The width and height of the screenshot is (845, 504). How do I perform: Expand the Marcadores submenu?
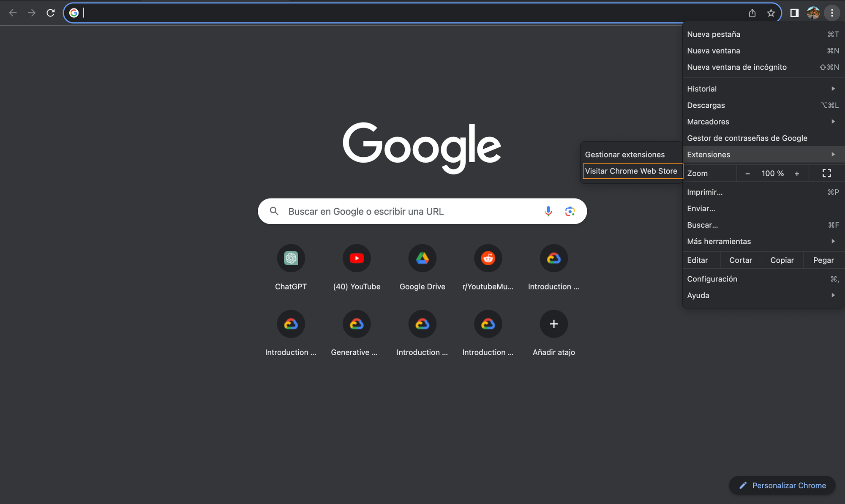[763, 122]
